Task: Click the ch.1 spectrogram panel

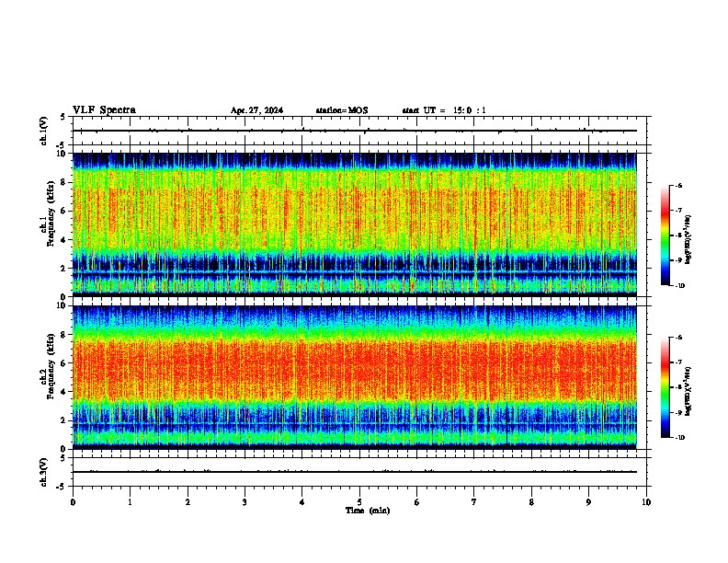Action: coord(355,224)
